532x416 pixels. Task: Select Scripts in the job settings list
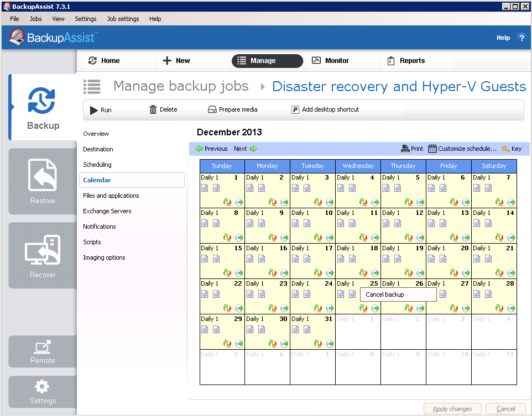[92, 242]
